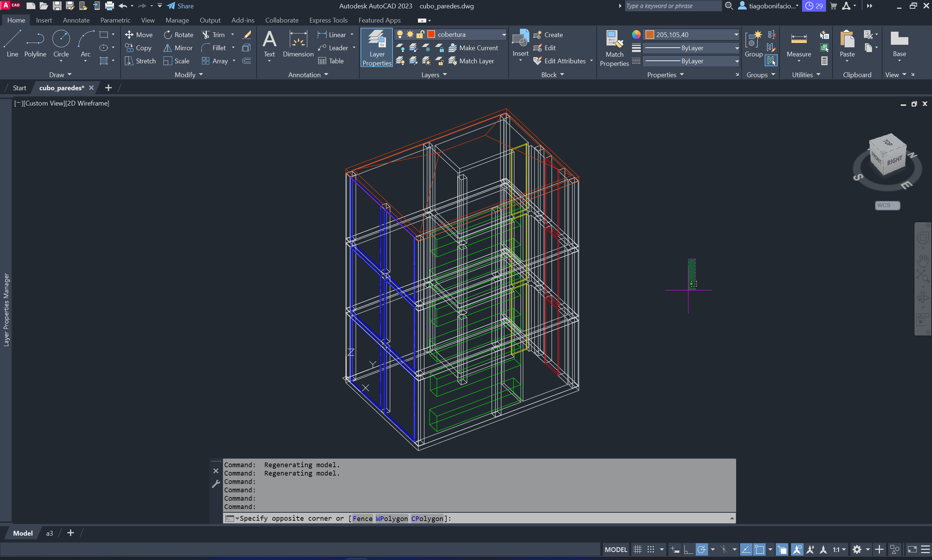The width and height of the screenshot is (932, 560).
Task: Open the a3 layout tab
Action: coord(50,533)
